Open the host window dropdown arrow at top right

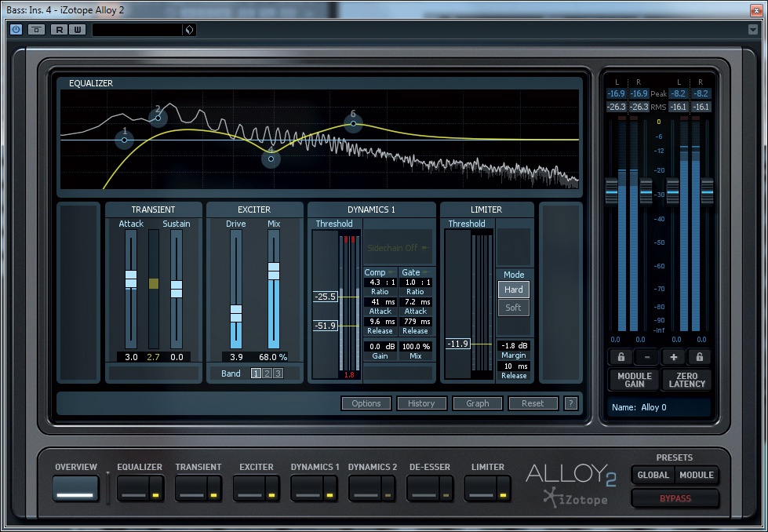753,29
